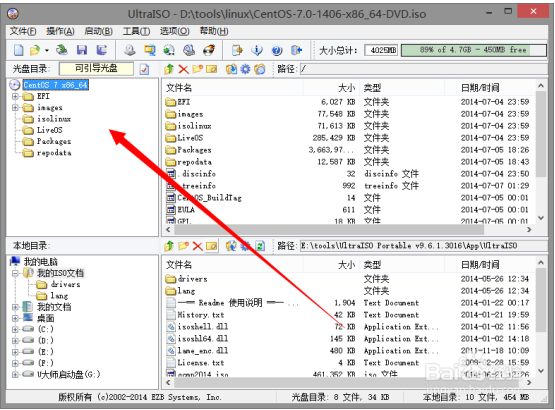Image resolution: width=555 pixels, height=410 pixels.
Task: Select the repodata folder in disc tree
Action: (54, 153)
